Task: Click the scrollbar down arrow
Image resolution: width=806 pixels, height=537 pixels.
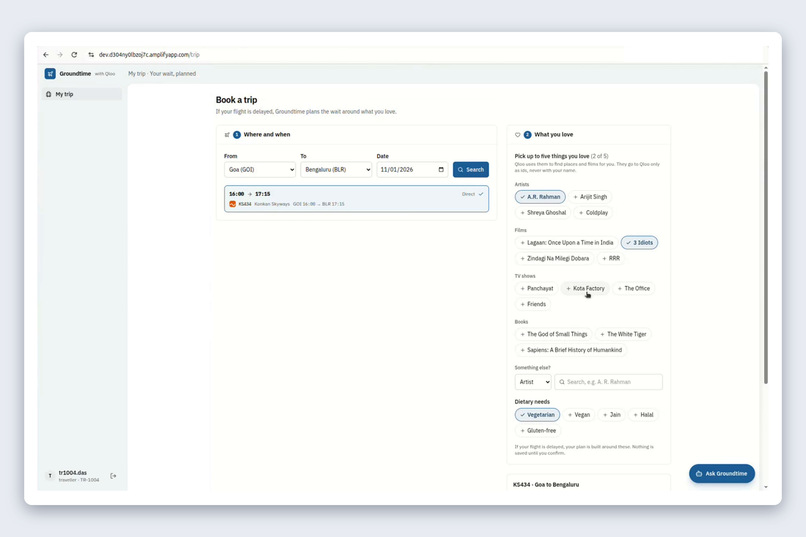Action: pyautogui.click(x=766, y=487)
